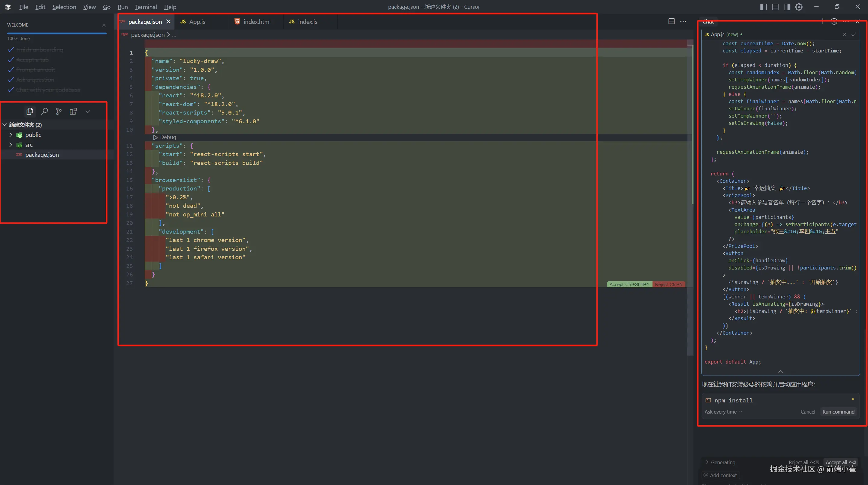Open the settings gear in title bar
The height and width of the screenshot is (485, 868).
[799, 7]
